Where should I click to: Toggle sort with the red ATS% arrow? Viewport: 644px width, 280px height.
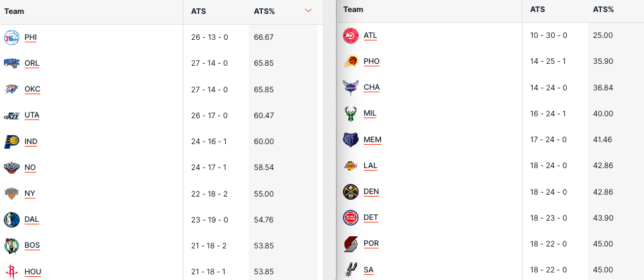(308, 10)
